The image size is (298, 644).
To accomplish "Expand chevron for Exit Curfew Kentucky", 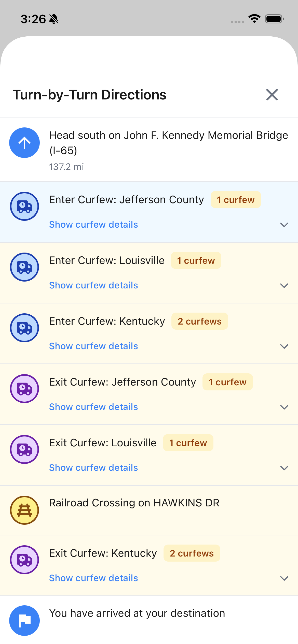I will pyautogui.click(x=284, y=578).
